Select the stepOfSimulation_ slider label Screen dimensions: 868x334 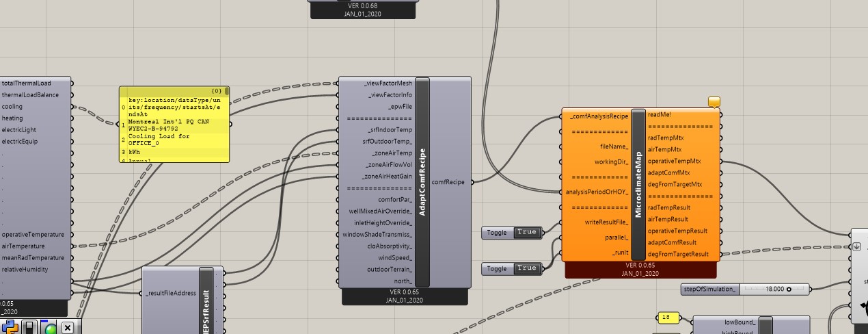[710, 289]
